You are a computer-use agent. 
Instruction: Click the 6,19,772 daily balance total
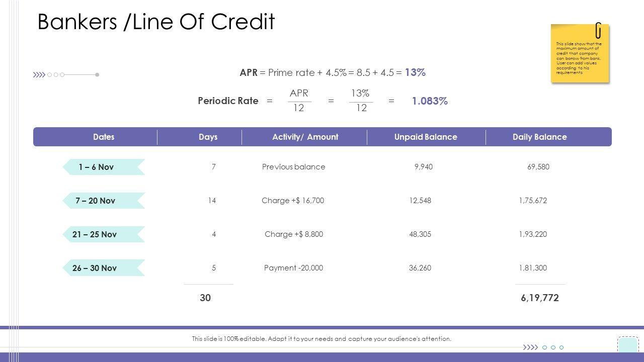click(540, 298)
